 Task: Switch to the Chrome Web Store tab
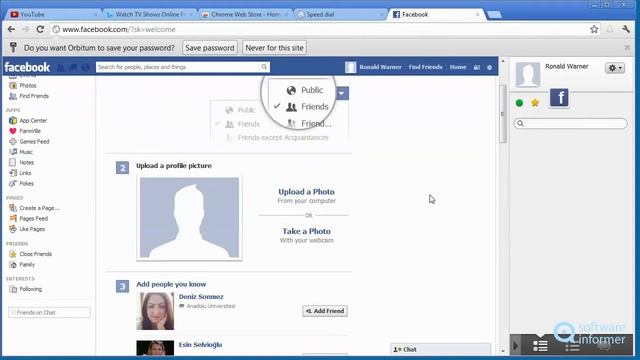[x=245, y=14]
